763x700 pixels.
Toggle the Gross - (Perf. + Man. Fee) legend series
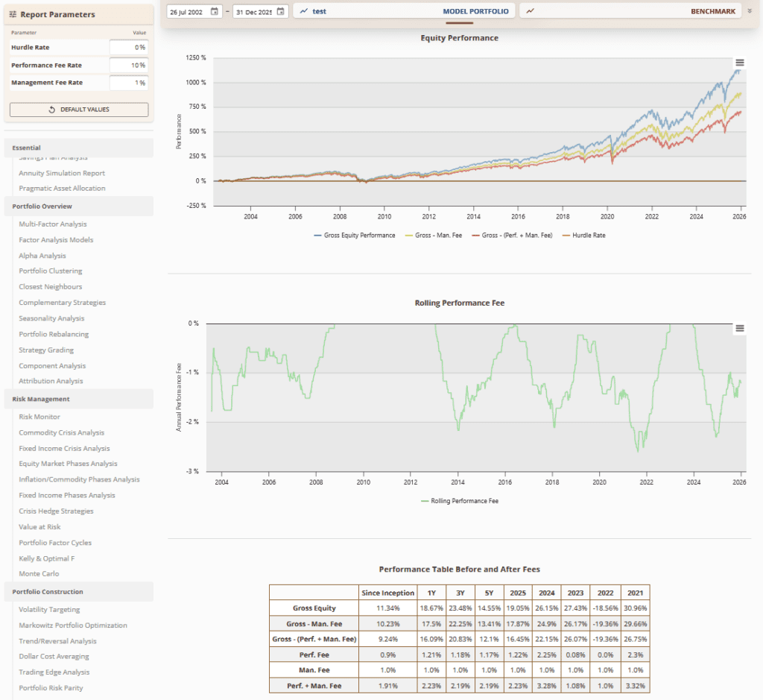click(517, 235)
